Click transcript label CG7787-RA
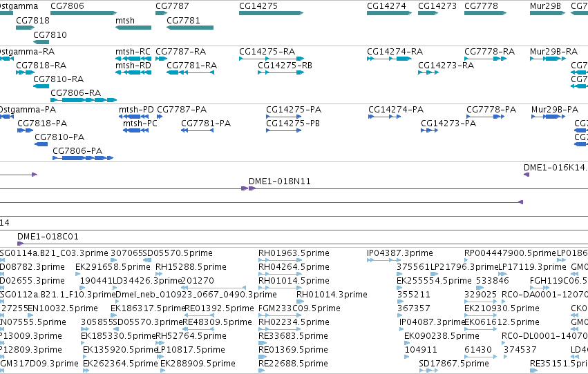588x374 pixels. (x=180, y=52)
